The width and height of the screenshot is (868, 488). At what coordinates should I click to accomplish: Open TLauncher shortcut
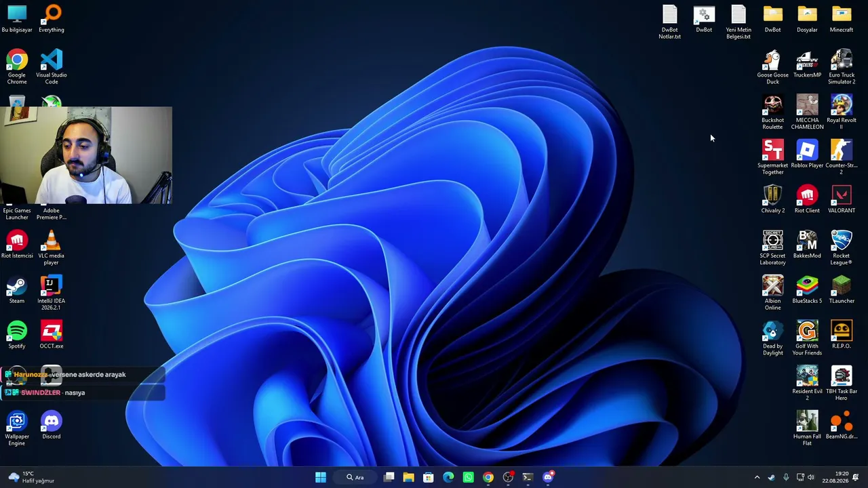(x=842, y=289)
